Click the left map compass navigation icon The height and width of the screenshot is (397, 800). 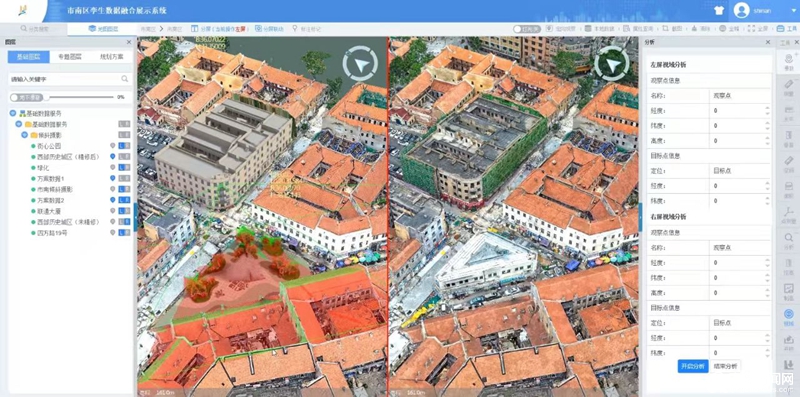360,64
